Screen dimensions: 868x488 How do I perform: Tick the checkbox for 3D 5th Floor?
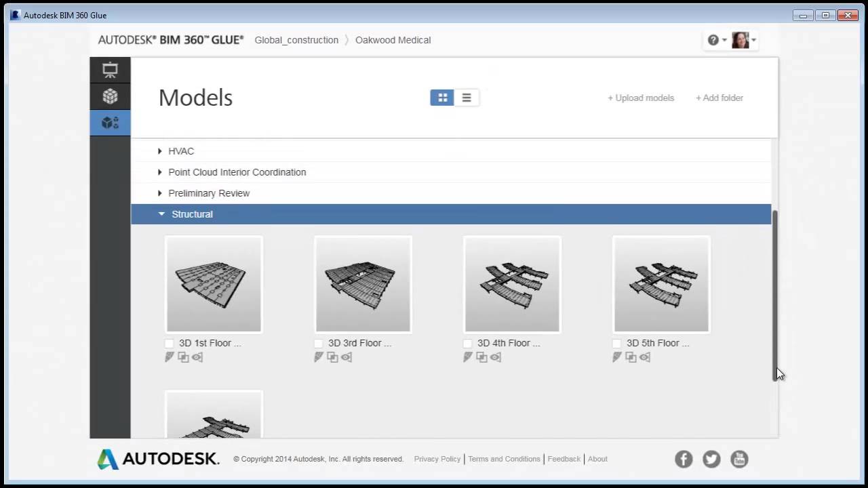[x=616, y=343]
